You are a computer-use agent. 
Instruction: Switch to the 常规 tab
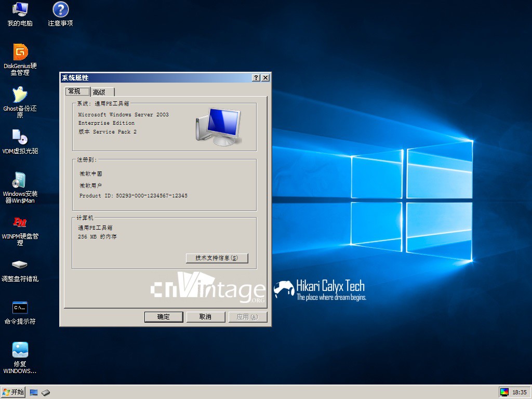pyautogui.click(x=77, y=91)
